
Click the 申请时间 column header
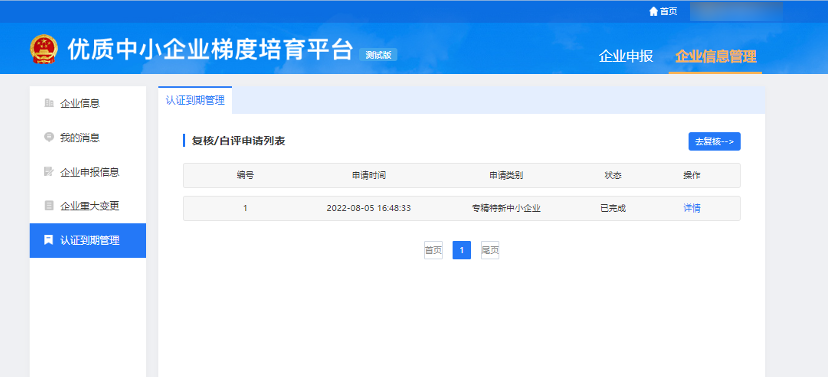click(369, 175)
